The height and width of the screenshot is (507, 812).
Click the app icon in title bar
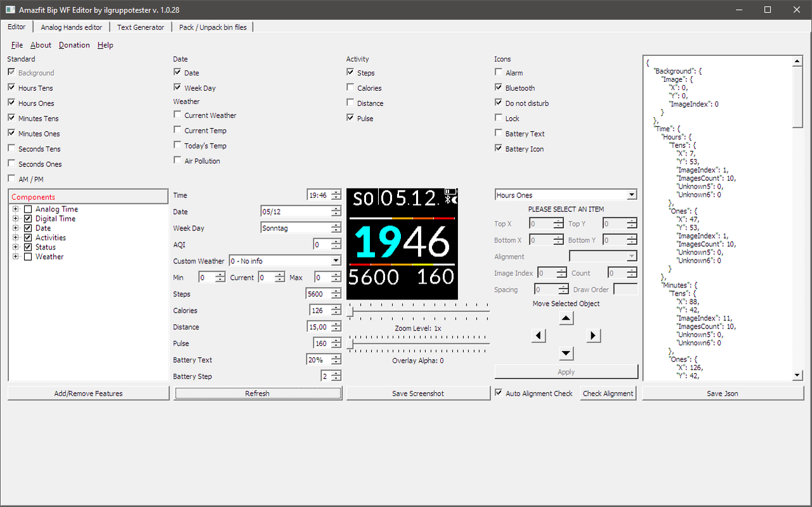(x=10, y=10)
